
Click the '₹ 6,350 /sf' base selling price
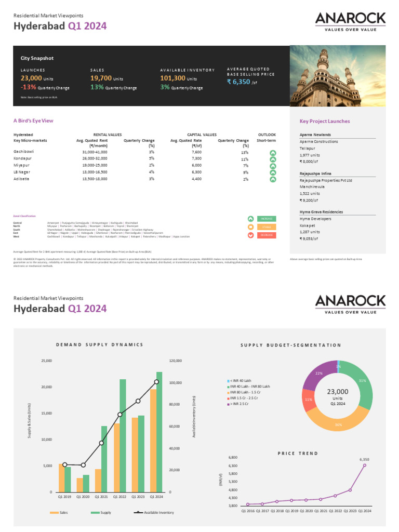pos(242,82)
